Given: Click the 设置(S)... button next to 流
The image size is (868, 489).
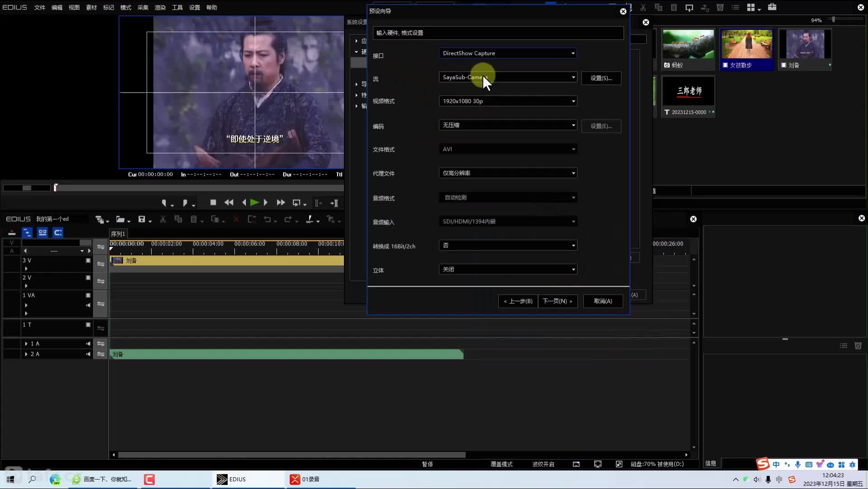Looking at the screenshot, I should [x=601, y=78].
